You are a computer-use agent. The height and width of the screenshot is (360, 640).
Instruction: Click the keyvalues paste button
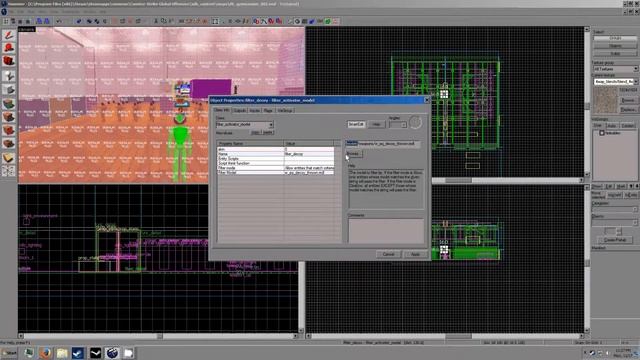coord(268,133)
